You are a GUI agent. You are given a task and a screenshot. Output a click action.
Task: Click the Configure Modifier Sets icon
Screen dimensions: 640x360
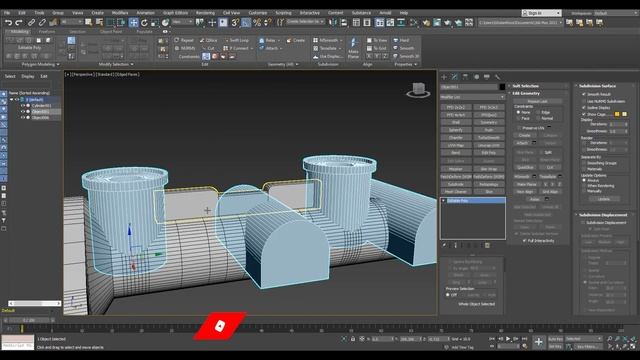pos(487,245)
